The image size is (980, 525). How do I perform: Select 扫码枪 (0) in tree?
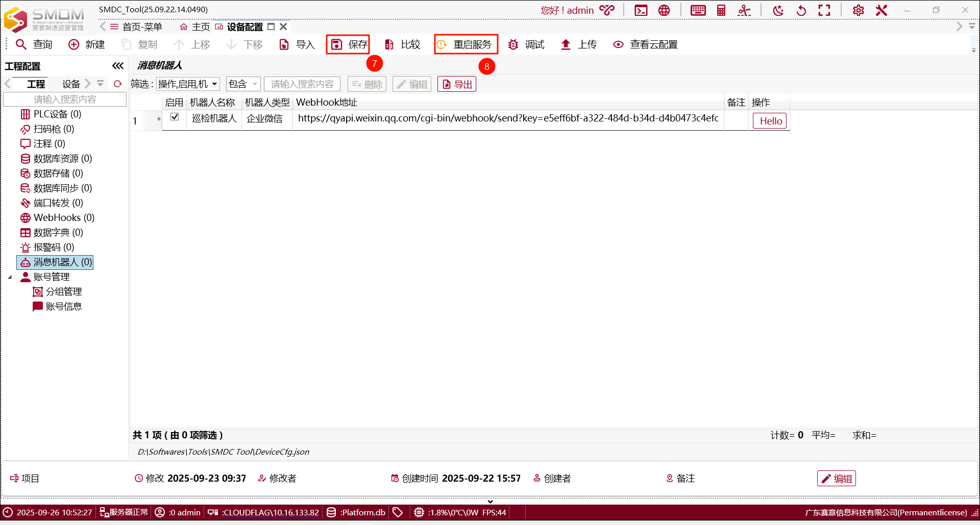[x=47, y=129]
